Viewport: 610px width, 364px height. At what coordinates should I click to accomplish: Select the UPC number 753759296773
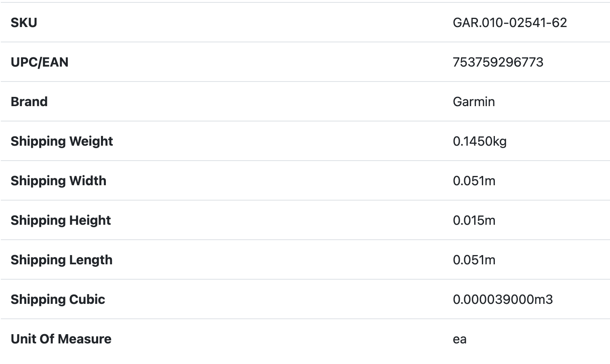click(498, 62)
